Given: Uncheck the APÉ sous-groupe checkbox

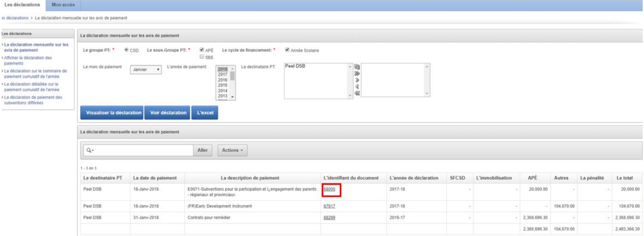Looking at the screenshot, I should click(202, 50).
